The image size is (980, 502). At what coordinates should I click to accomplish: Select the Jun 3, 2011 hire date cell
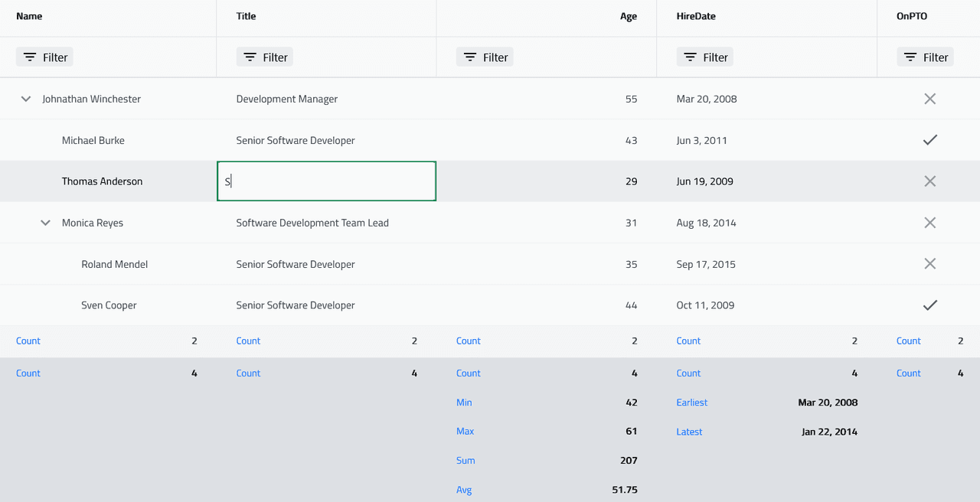point(767,140)
